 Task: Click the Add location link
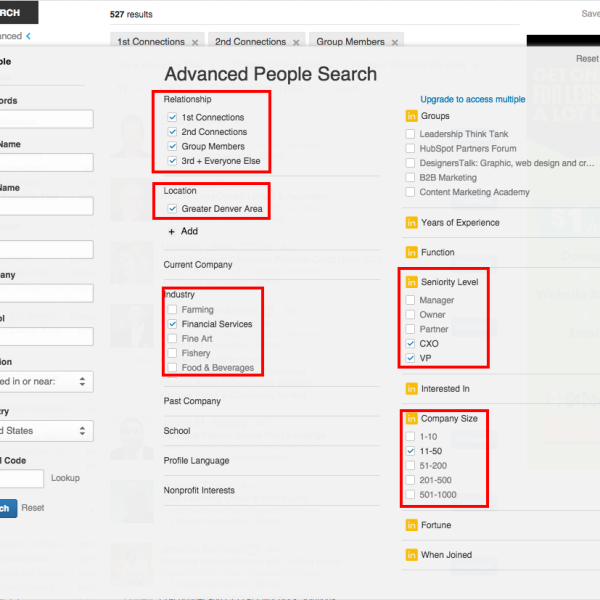[189, 231]
